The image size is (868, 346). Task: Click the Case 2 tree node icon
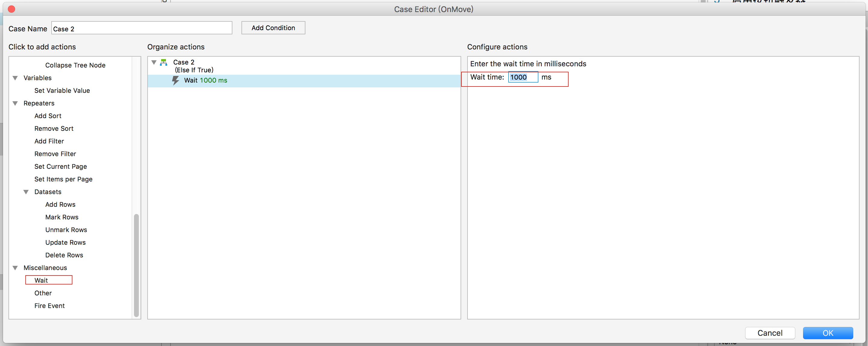tap(163, 62)
